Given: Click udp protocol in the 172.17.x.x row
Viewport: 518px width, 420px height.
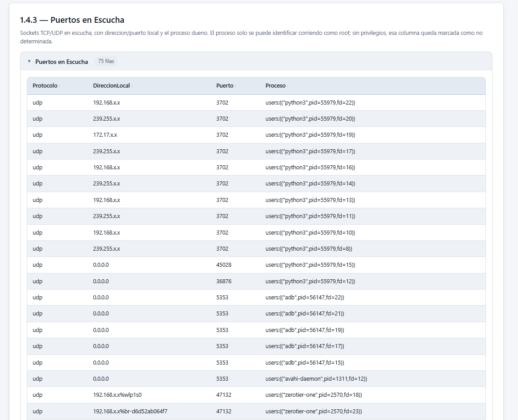Looking at the screenshot, I should [x=38, y=135].
